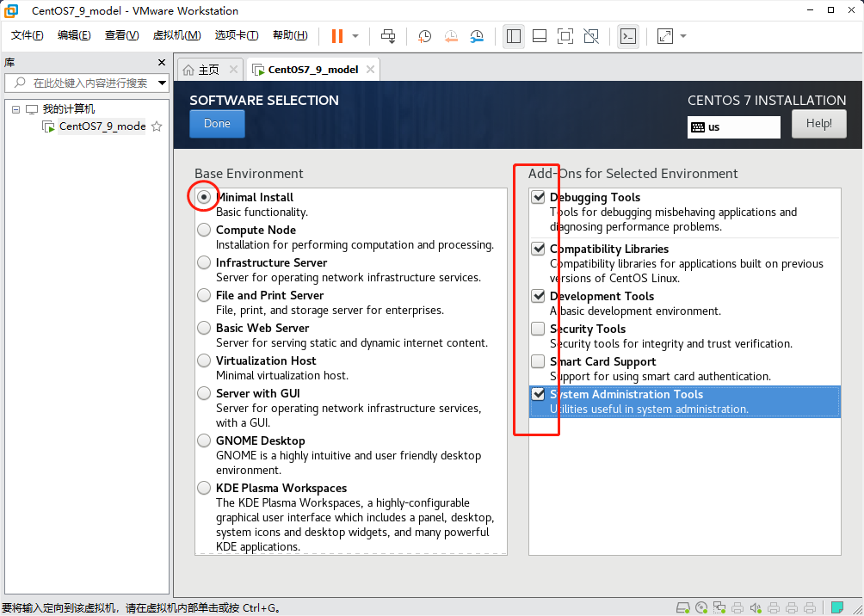Click the stretch guest display icon
Screen dimensions: 864x616
tap(665, 36)
